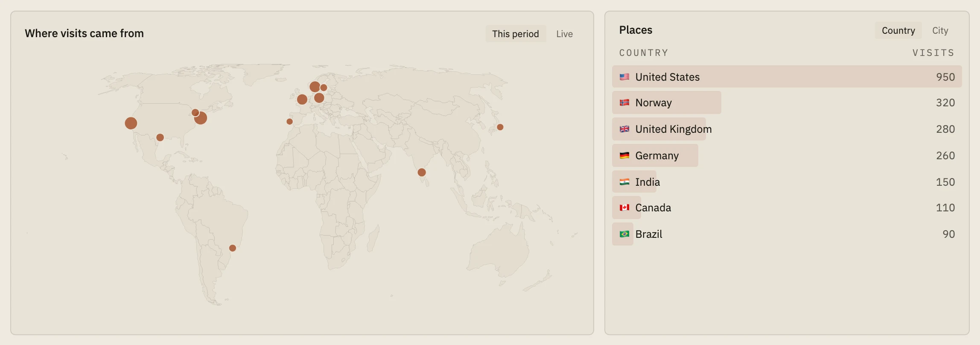Viewport: 980px width, 345px height.
Task: Click the United Kingdom flag icon
Action: (624, 129)
